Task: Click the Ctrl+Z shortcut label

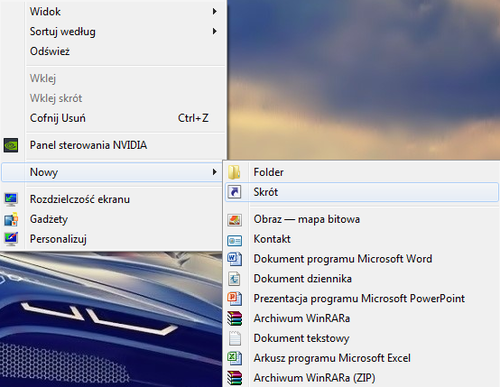Action: 193,118
